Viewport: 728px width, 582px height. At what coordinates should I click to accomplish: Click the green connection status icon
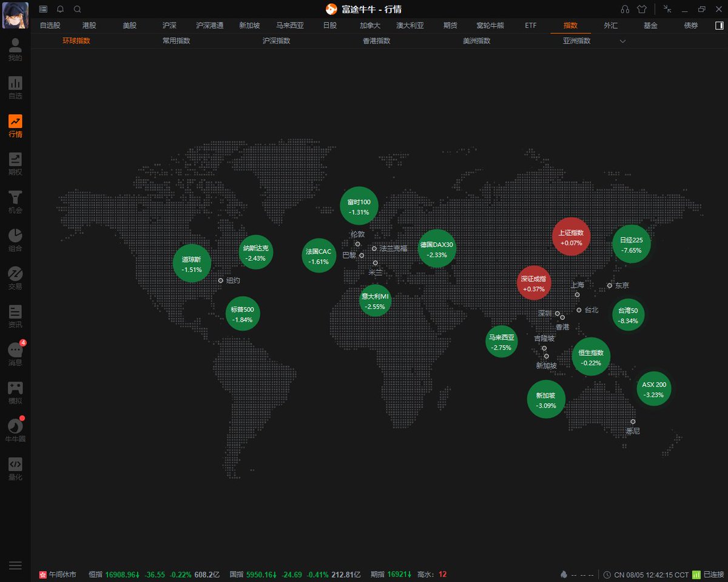[x=696, y=574]
